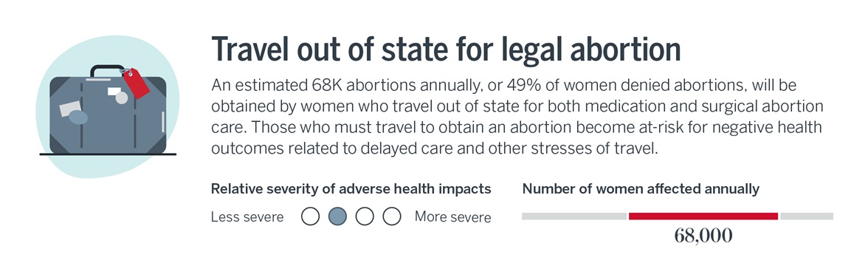Select the third severity circle
Screen dimensions: 868x280
[x=365, y=216]
